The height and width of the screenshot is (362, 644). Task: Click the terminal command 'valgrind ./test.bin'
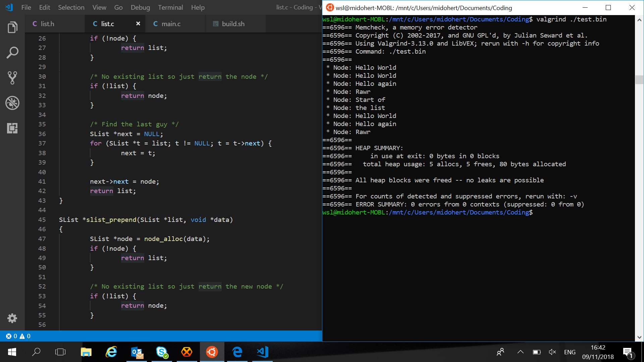point(572,19)
